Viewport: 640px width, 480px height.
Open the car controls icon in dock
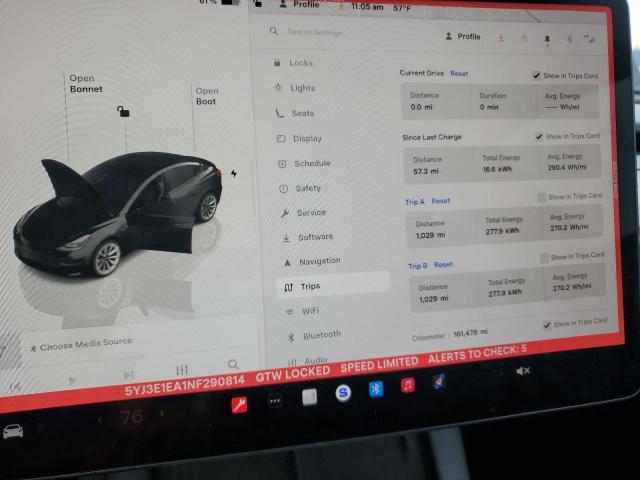point(13,431)
